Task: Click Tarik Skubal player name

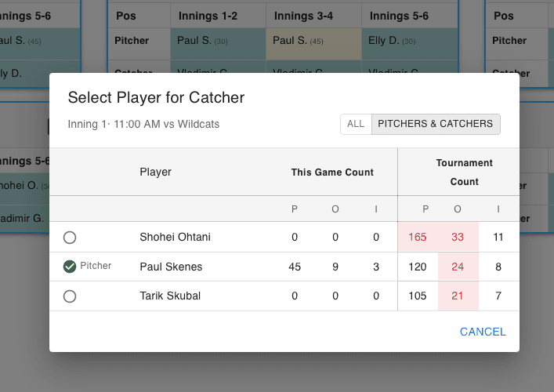Action: pos(170,296)
